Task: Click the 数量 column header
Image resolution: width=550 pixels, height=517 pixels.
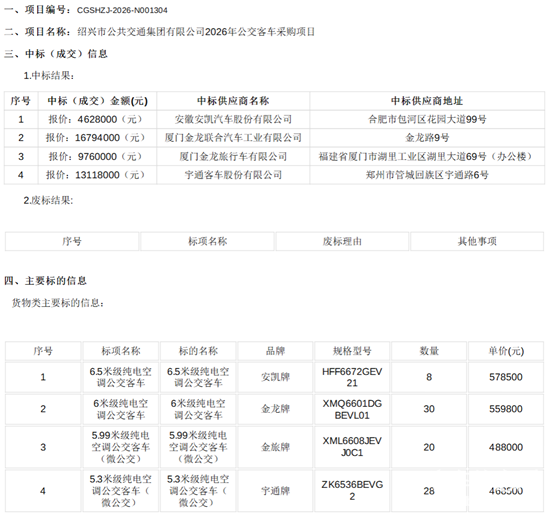Action: (429, 351)
